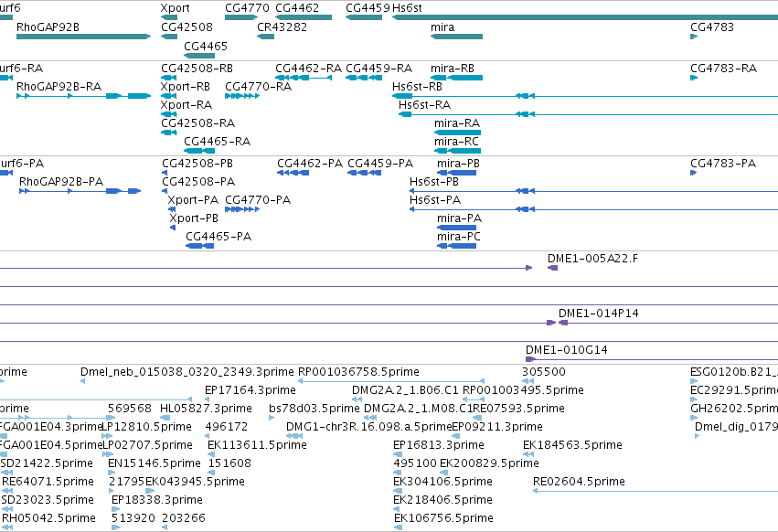778x532 pixels.
Task: Select protein CG4770-PA
Action: [242, 209]
